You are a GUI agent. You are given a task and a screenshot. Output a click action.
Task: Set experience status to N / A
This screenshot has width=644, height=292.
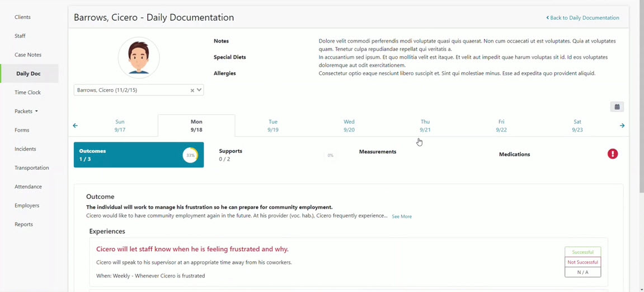click(582, 272)
